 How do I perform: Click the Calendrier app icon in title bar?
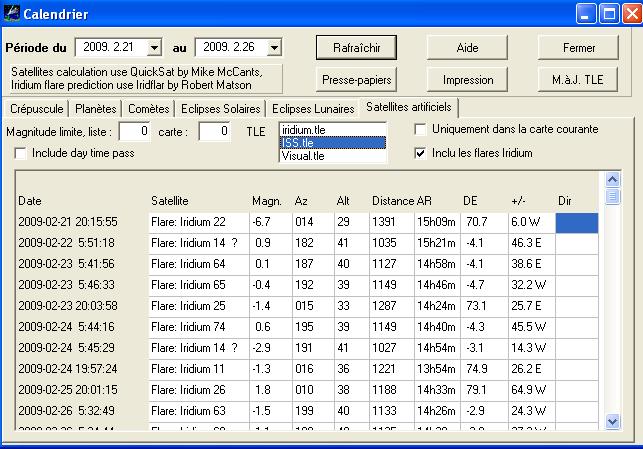coord(11,13)
